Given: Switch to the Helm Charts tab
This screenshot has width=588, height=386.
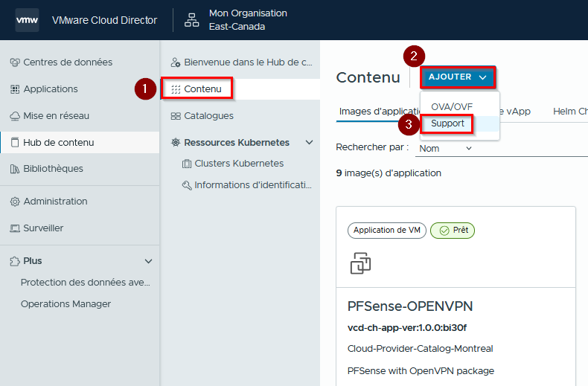Looking at the screenshot, I should click(570, 112).
